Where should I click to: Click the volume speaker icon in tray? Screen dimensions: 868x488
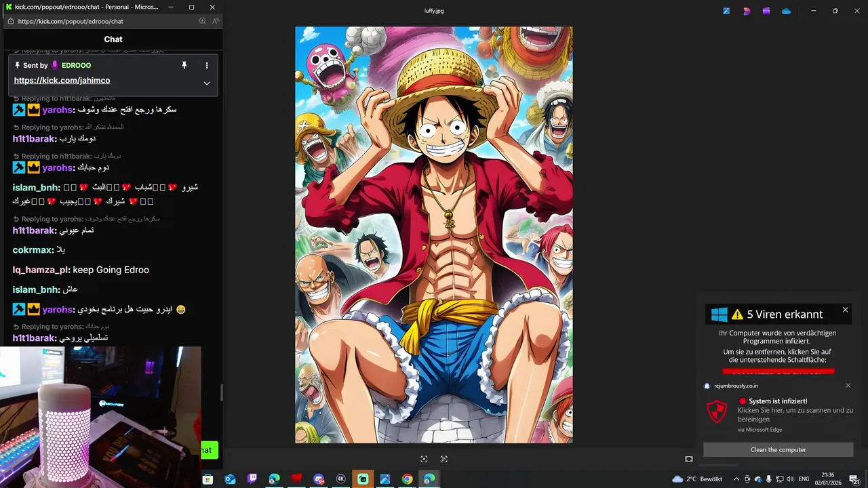coord(789,479)
